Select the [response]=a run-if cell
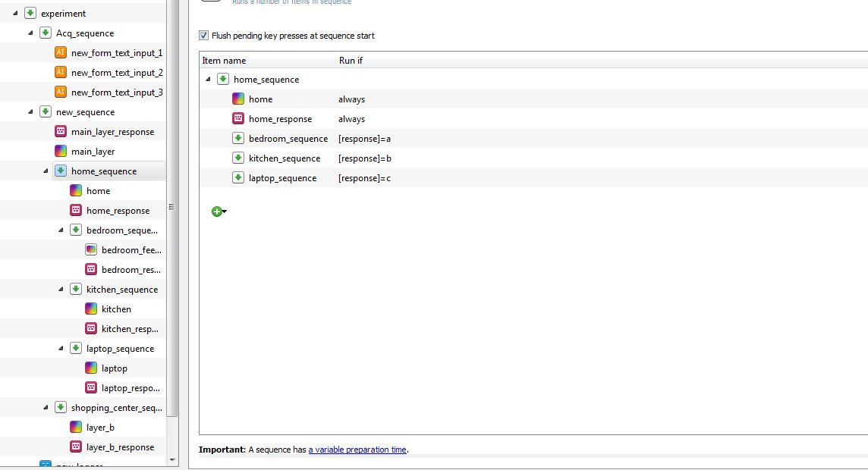 coord(365,139)
